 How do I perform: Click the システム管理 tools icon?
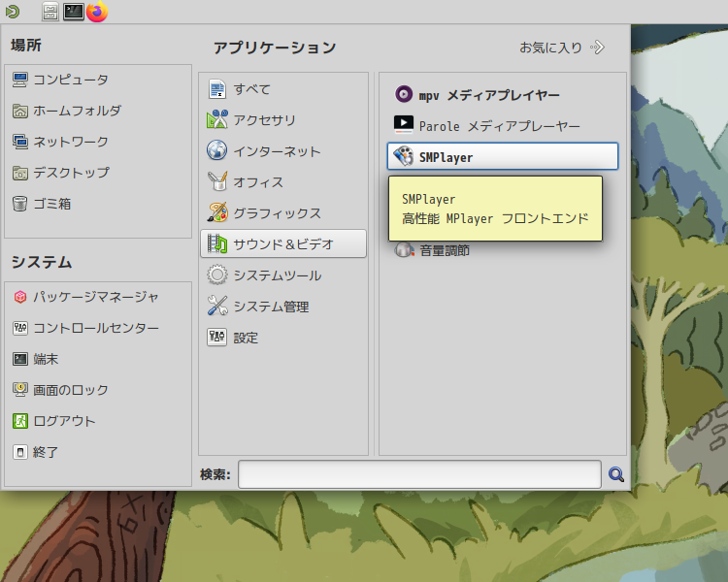coord(217,307)
